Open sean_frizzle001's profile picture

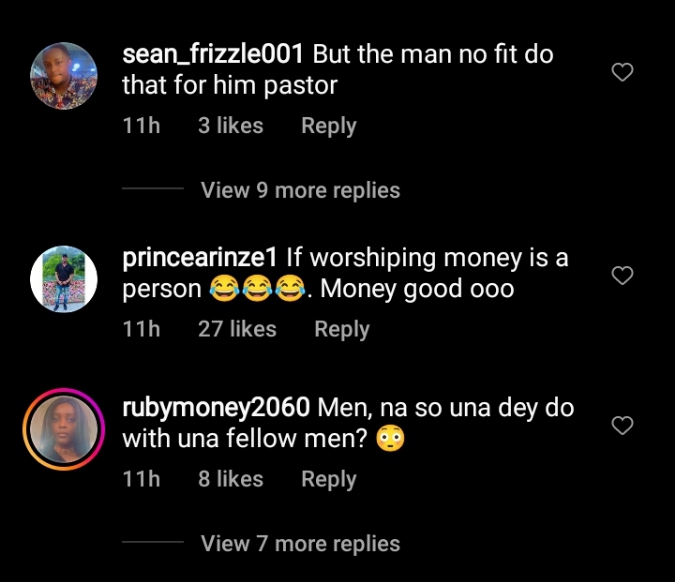[64, 76]
